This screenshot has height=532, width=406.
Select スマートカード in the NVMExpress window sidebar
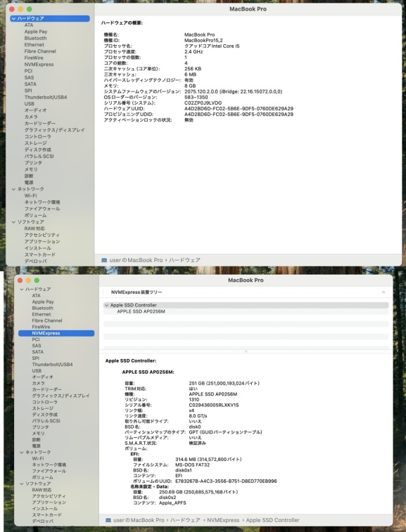47,515
